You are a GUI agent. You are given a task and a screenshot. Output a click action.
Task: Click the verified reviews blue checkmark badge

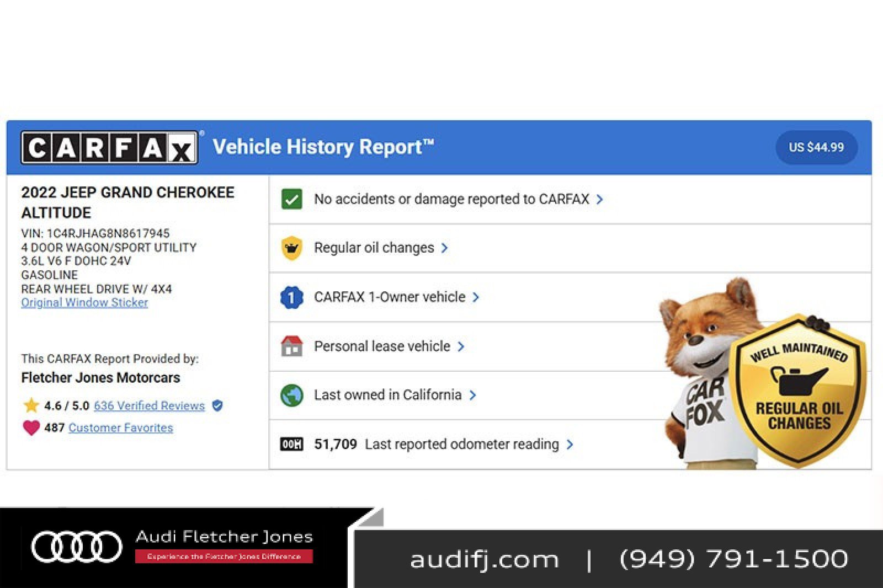[217, 406]
